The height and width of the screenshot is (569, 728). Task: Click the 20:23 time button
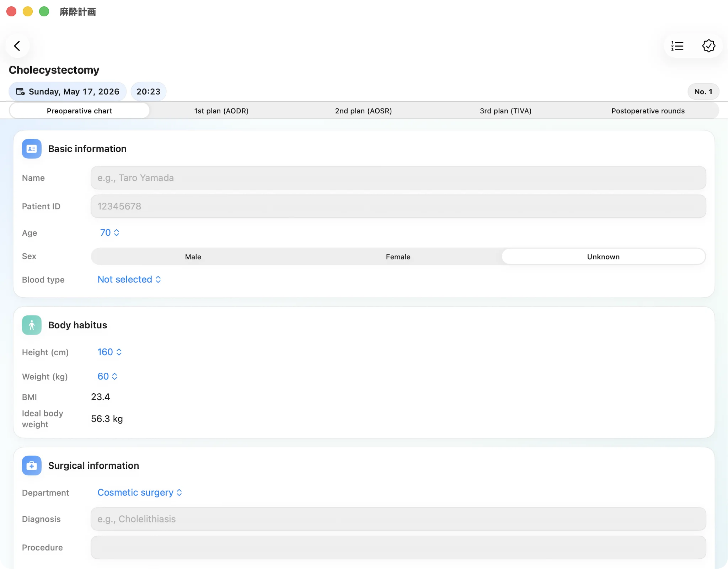pyautogui.click(x=148, y=92)
